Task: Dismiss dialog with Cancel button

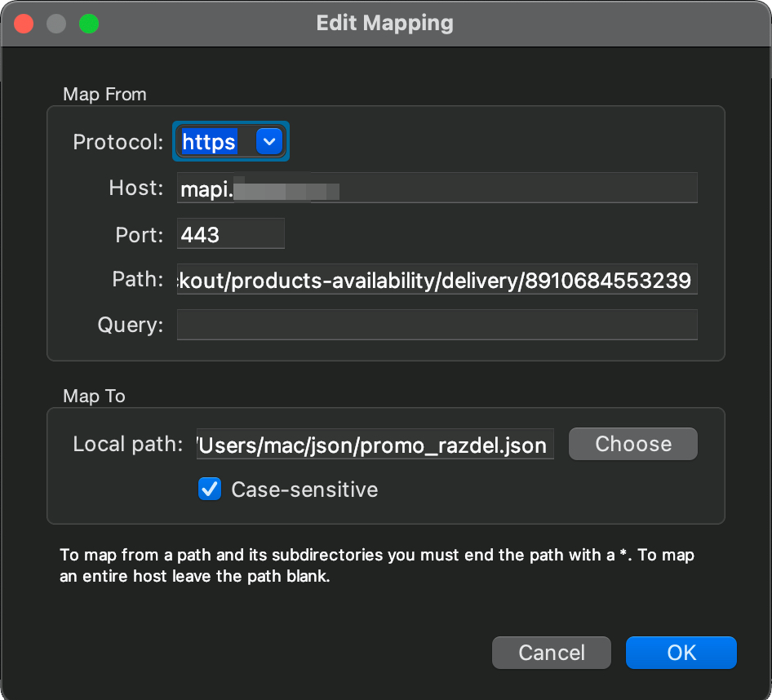Action: (552, 652)
